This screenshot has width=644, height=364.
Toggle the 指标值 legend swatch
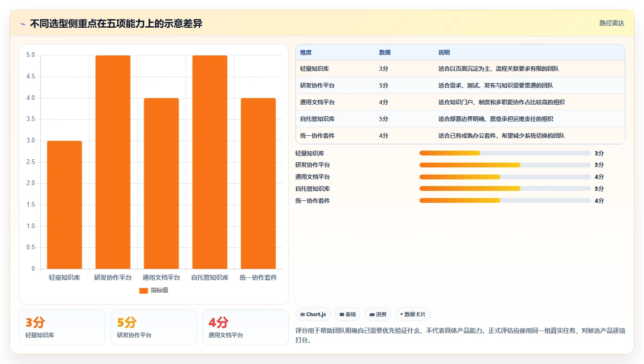144,290
